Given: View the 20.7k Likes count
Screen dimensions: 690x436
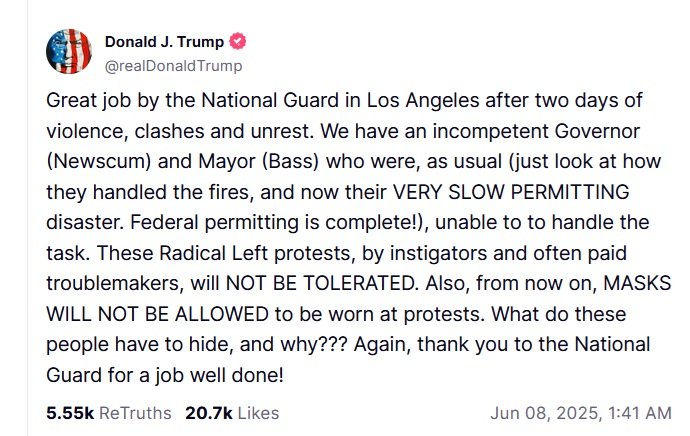Looking at the screenshot, I should click(208, 412).
